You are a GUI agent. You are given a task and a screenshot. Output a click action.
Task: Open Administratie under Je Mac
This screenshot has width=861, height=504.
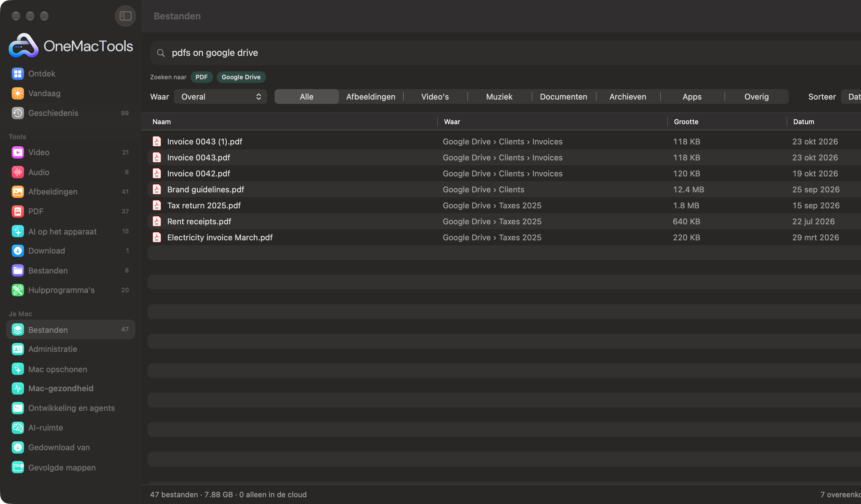pos(70,349)
